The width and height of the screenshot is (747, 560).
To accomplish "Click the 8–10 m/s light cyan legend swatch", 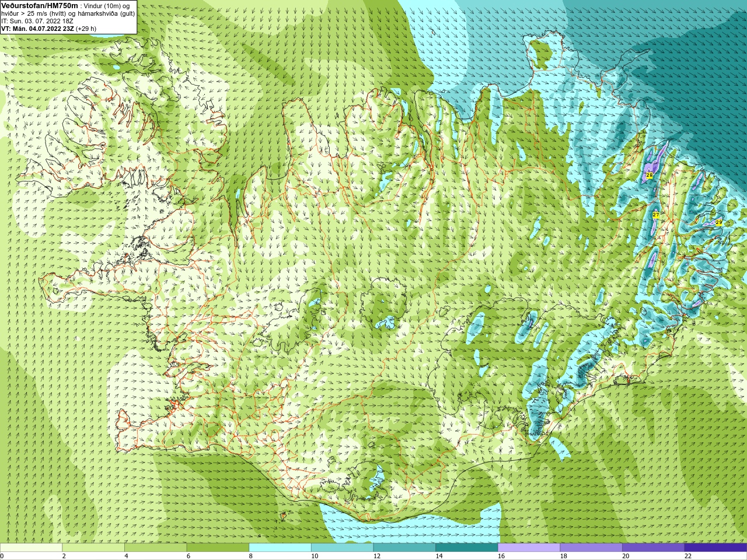I will tap(280, 548).
